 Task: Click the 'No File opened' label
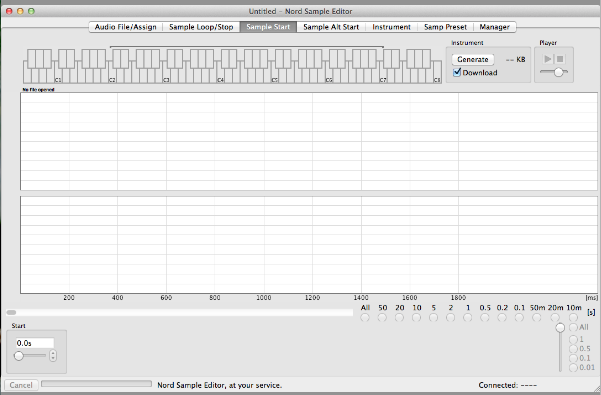point(38,90)
